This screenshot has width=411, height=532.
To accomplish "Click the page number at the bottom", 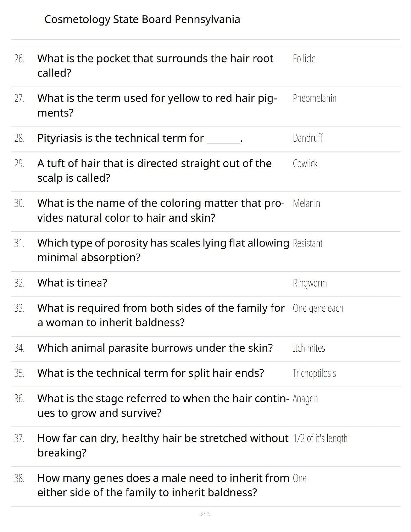I will tap(205, 514).
